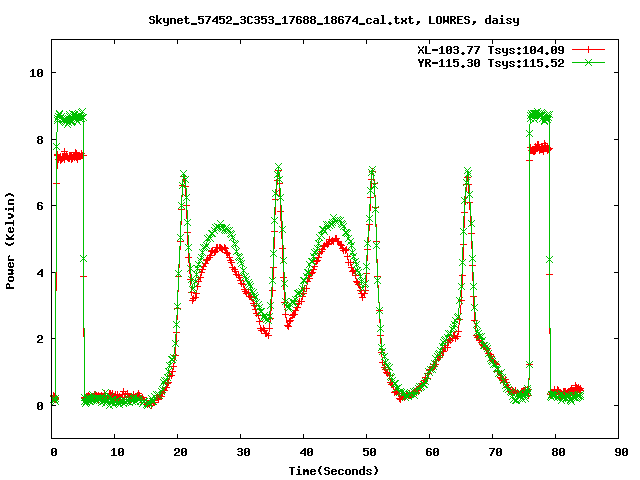Click y-axis tick label 0
640x480 pixels.
(x=40, y=406)
